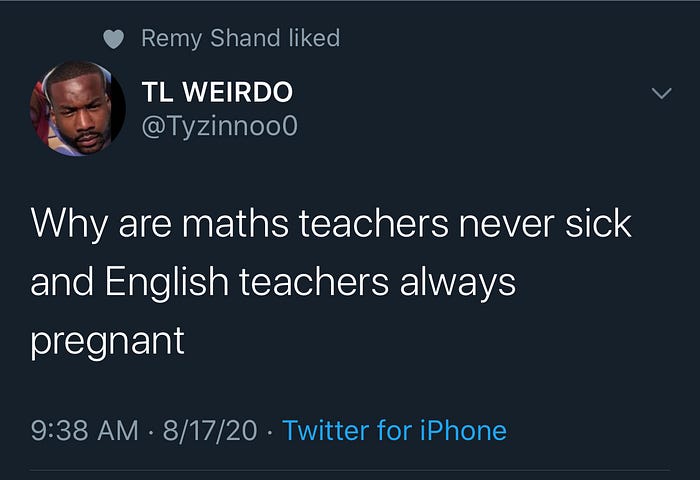Click the word 'liked' in the activity label
The height and width of the screenshot is (480, 700).
click(x=314, y=38)
